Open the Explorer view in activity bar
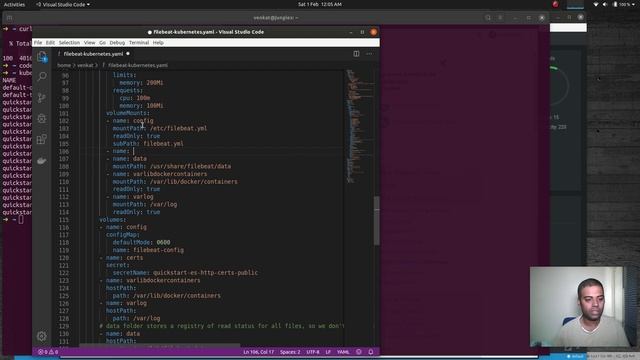 [42, 57]
